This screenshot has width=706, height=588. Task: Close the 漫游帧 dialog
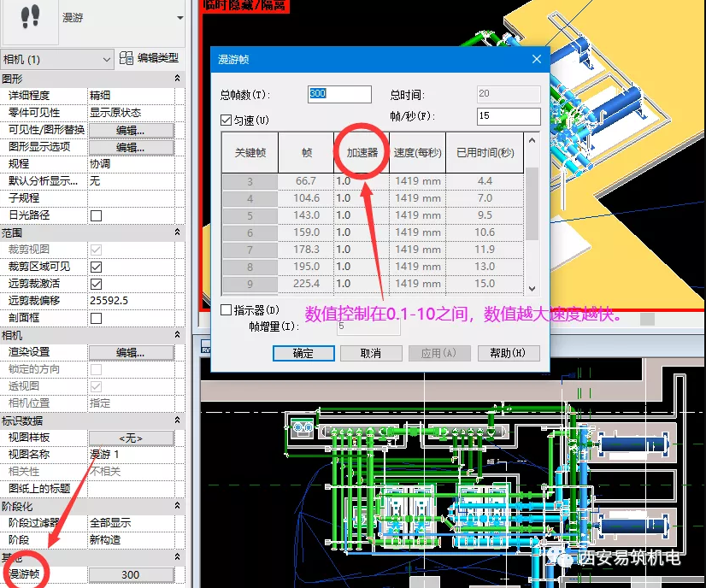536,59
